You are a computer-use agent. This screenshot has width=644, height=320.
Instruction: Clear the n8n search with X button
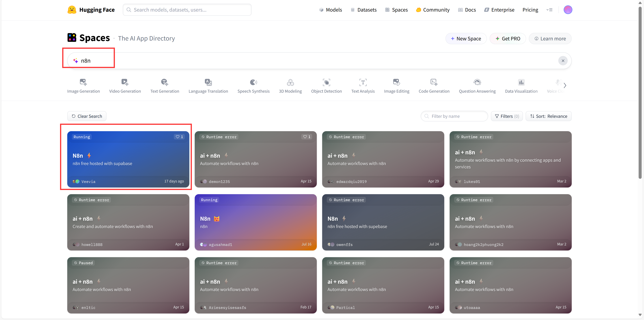(x=563, y=61)
